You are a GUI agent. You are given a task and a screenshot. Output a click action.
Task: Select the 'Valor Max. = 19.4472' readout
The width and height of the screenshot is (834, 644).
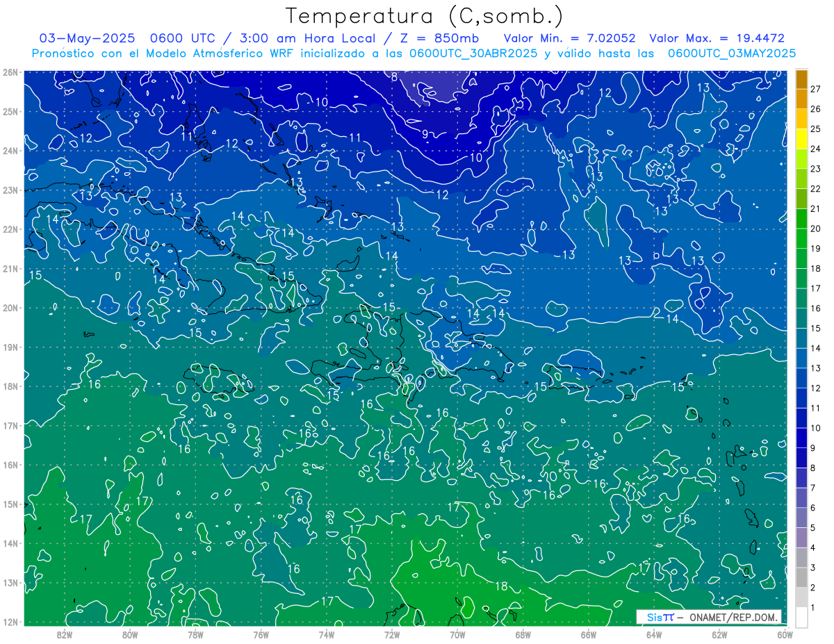(717, 38)
